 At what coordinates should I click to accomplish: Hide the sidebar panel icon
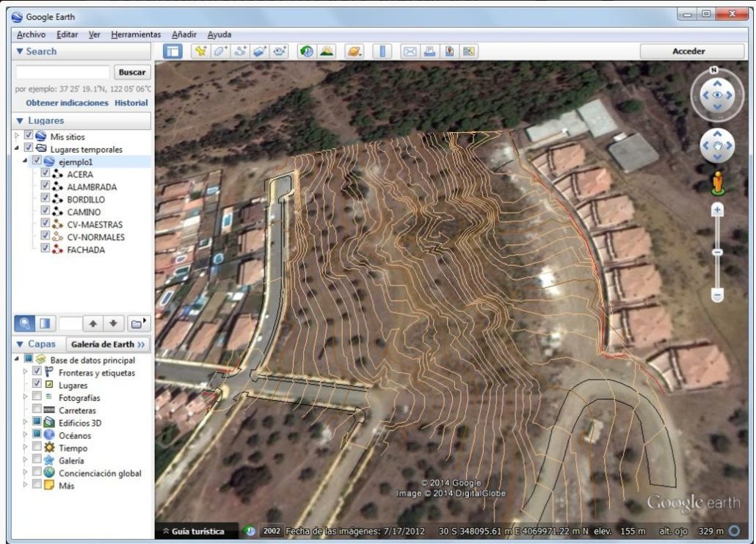[x=172, y=51]
